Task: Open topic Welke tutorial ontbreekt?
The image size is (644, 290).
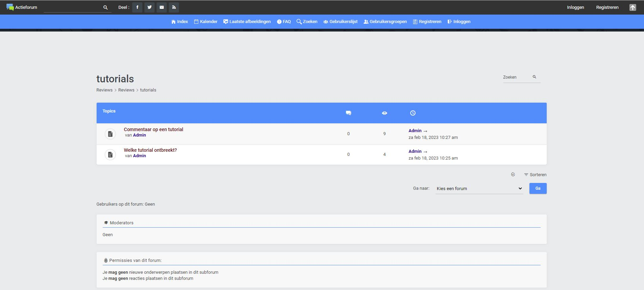Action: [150, 150]
